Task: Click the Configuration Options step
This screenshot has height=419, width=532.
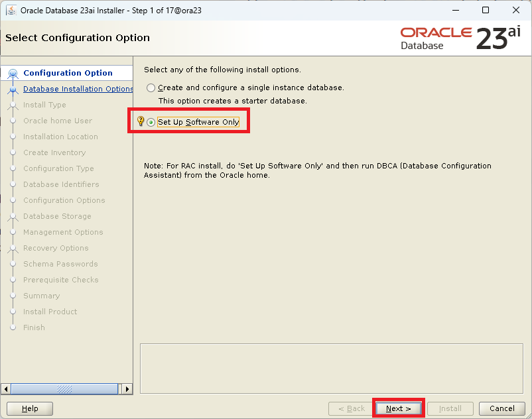Action: pos(64,200)
